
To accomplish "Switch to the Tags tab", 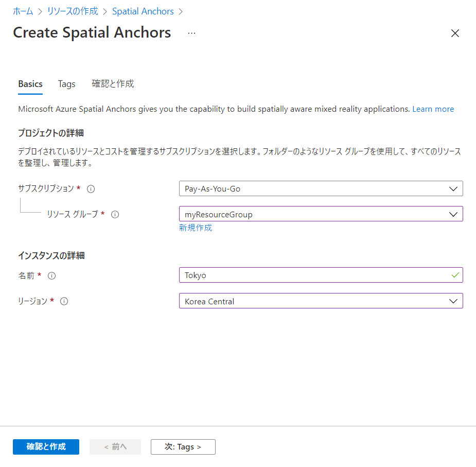I will [x=66, y=84].
